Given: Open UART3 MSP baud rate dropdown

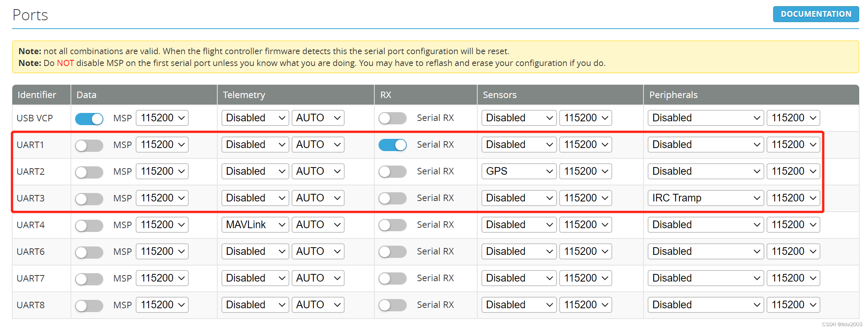Looking at the screenshot, I should [x=162, y=198].
